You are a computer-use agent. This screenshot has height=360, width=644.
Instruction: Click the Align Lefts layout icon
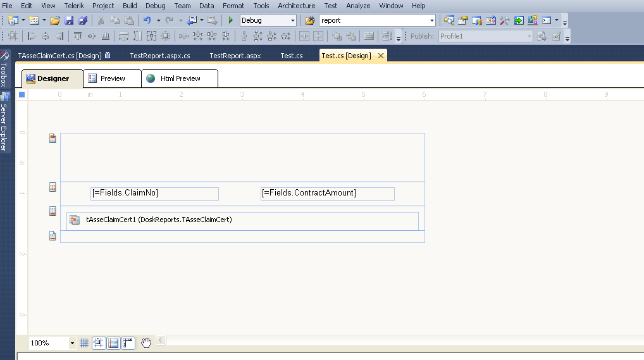tap(32, 36)
